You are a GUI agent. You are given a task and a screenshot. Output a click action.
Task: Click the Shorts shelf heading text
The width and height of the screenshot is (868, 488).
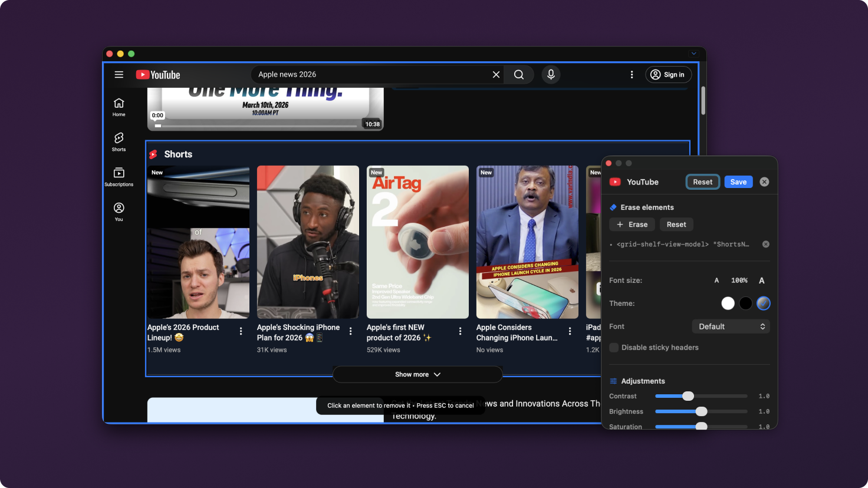pos(178,154)
